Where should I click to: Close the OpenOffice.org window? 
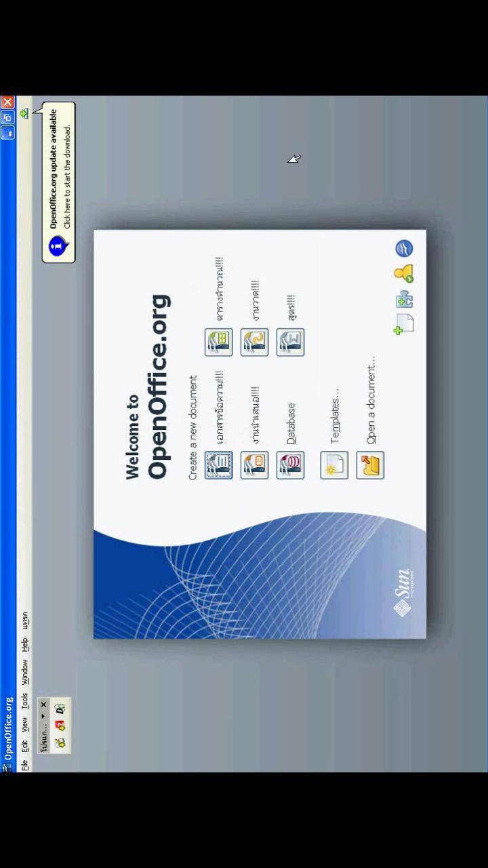pos(7,102)
